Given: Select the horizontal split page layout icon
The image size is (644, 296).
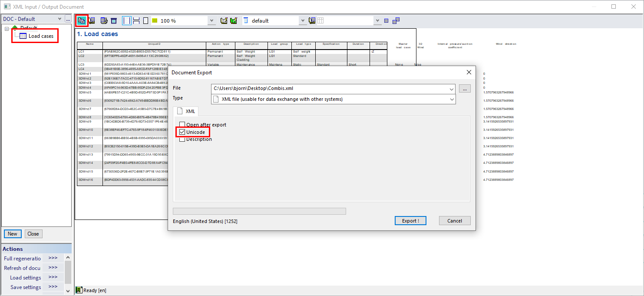Looking at the screenshot, I should coord(136,20).
